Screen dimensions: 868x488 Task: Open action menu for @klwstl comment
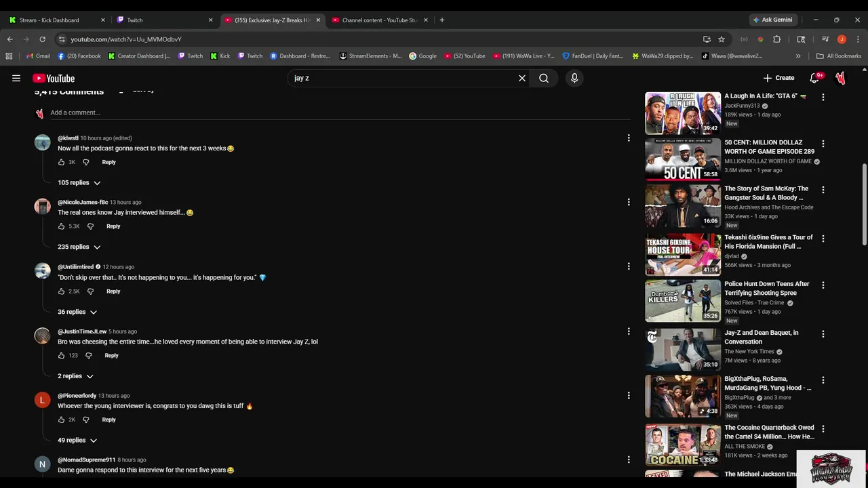pyautogui.click(x=629, y=138)
